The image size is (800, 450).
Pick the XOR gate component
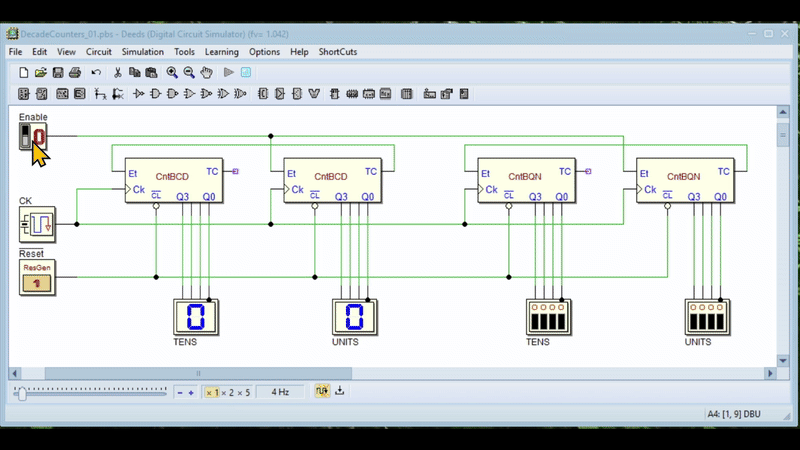point(223,94)
